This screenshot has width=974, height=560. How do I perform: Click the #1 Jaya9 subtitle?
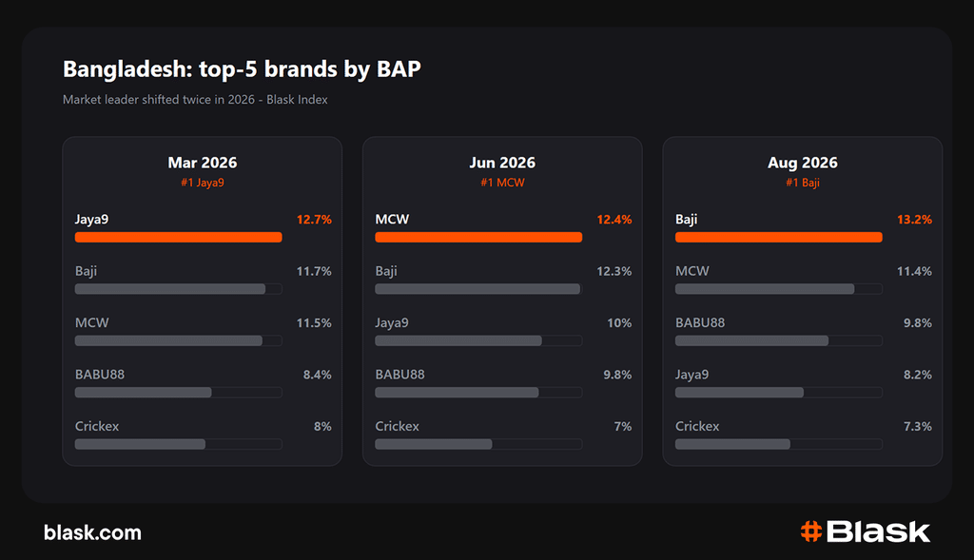click(x=203, y=183)
